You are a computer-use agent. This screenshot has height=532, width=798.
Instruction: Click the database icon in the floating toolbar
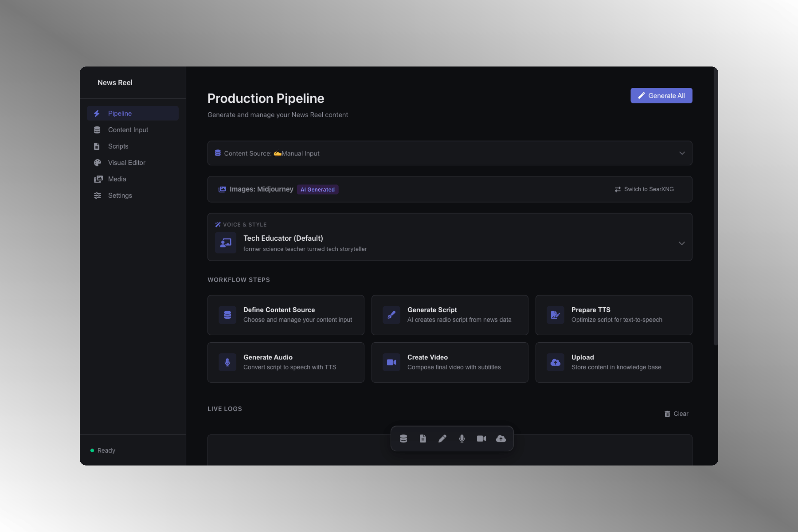pos(403,439)
